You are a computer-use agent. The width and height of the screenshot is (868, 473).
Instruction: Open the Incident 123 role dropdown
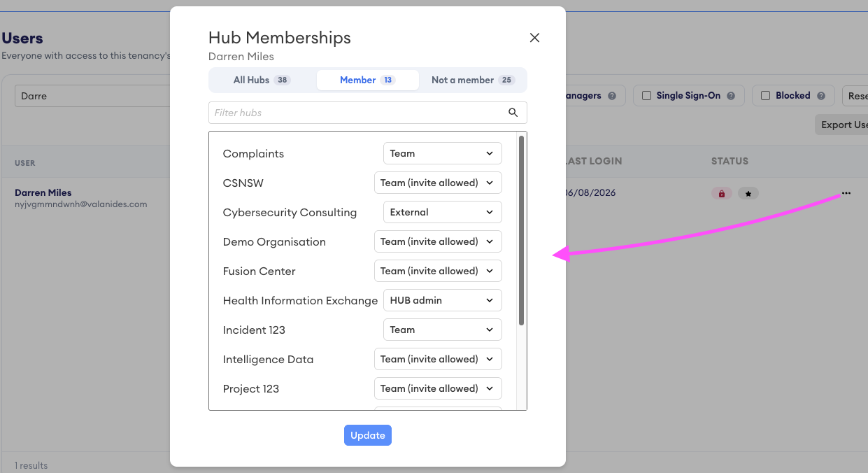[443, 330]
